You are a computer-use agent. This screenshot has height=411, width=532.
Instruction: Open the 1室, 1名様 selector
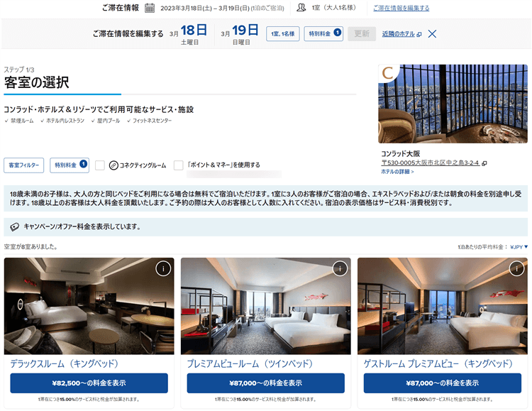click(x=282, y=33)
